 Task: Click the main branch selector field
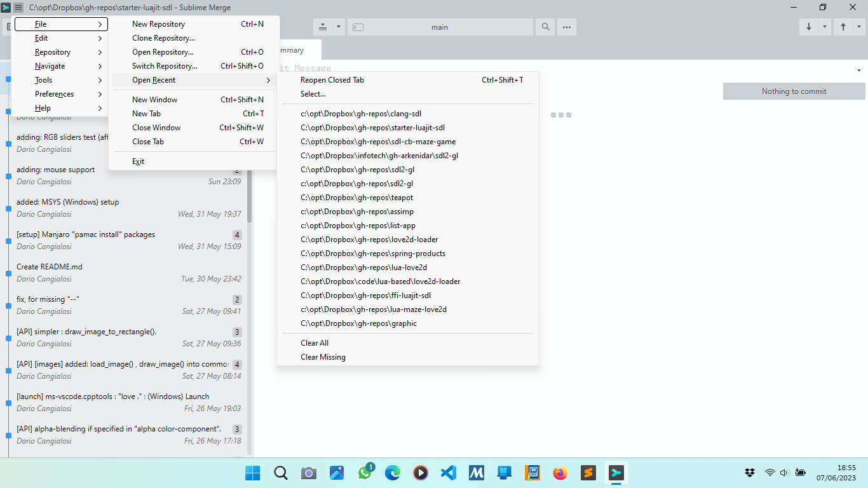pyautogui.click(x=440, y=27)
